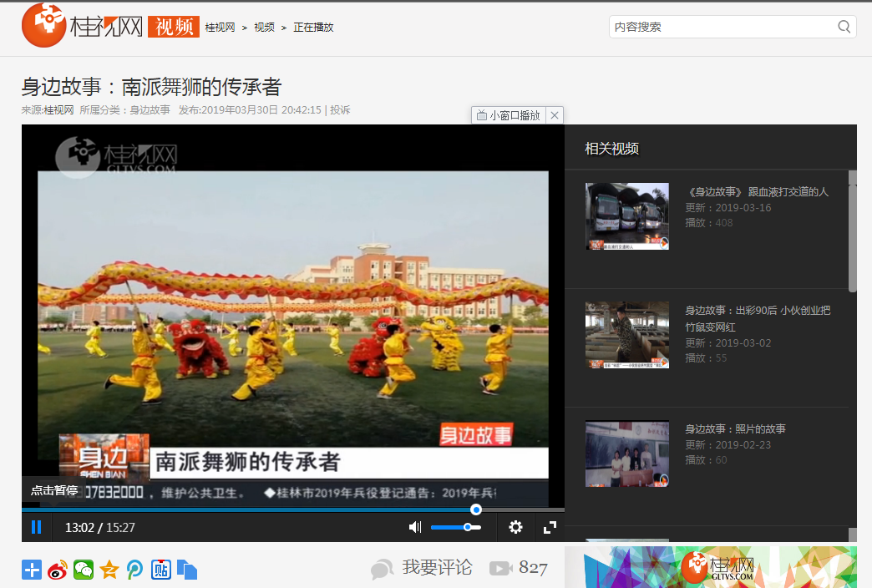Screen dimensions: 872x588
Task: Open 桂视网 breadcrumb home link
Action: 221,27
